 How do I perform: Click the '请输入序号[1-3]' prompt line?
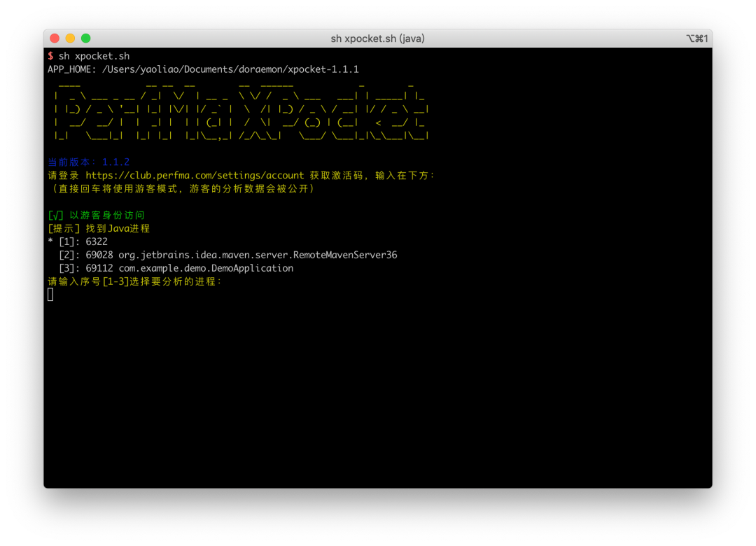point(135,281)
